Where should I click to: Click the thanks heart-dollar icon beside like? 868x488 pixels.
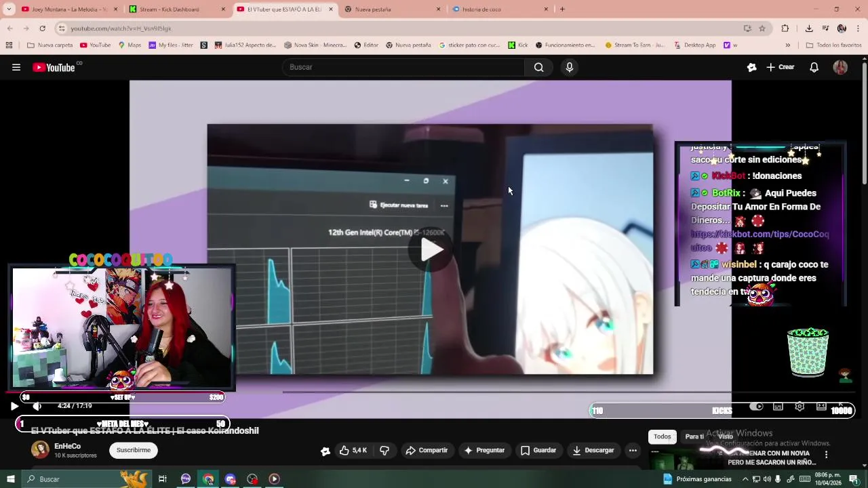click(x=325, y=451)
